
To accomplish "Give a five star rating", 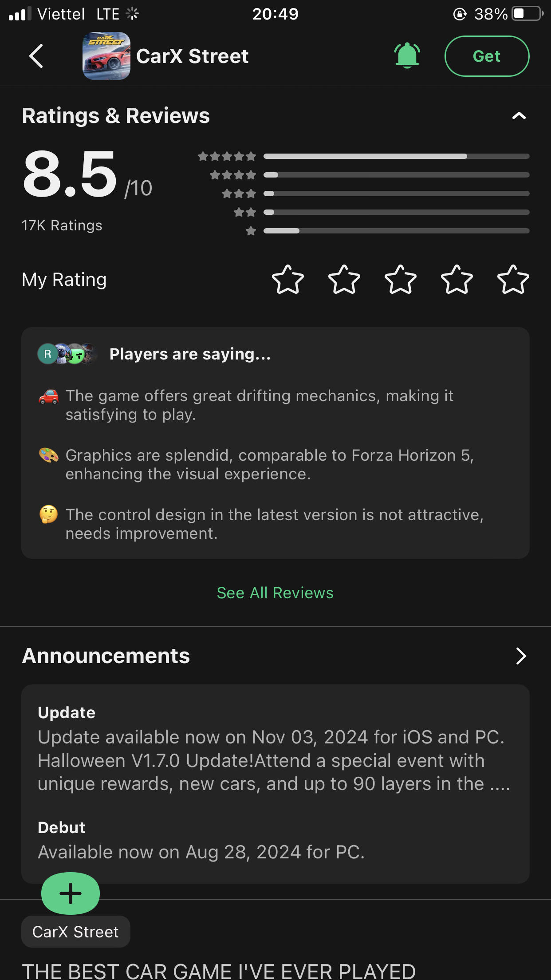I will [x=513, y=280].
